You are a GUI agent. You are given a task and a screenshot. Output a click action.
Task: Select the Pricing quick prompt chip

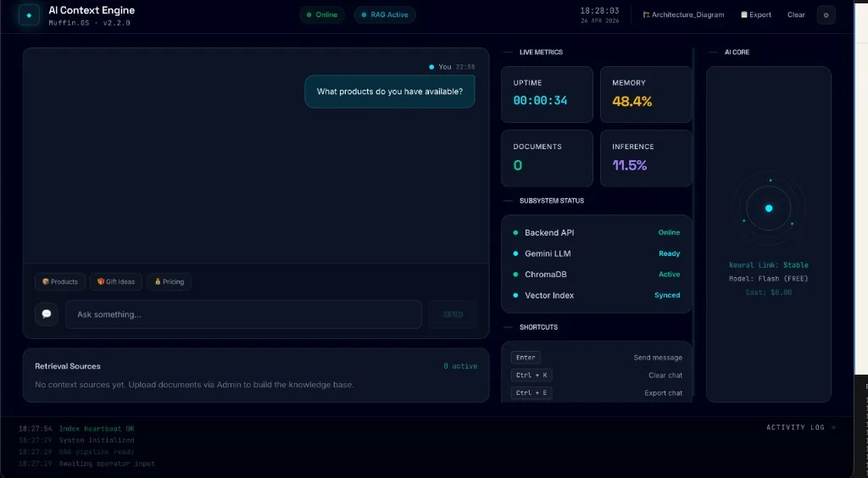point(169,281)
